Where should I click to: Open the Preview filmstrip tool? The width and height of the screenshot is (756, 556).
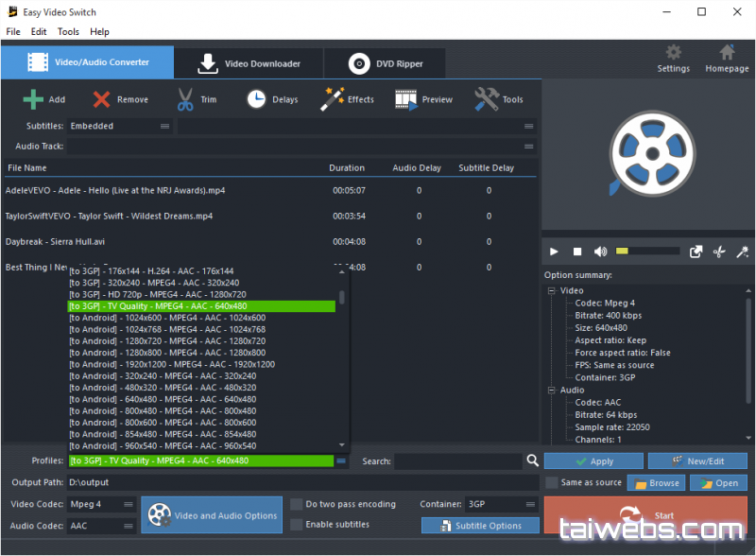[406, 99]
